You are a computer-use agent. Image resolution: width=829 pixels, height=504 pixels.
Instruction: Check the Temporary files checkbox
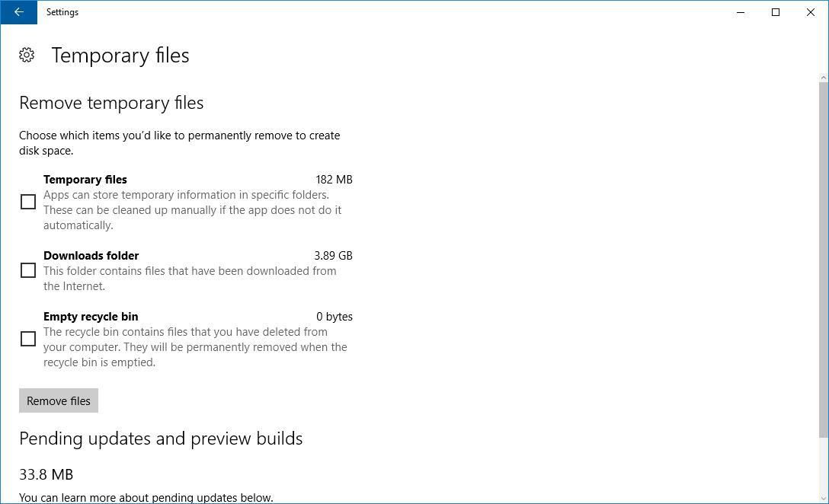[28, 202]
